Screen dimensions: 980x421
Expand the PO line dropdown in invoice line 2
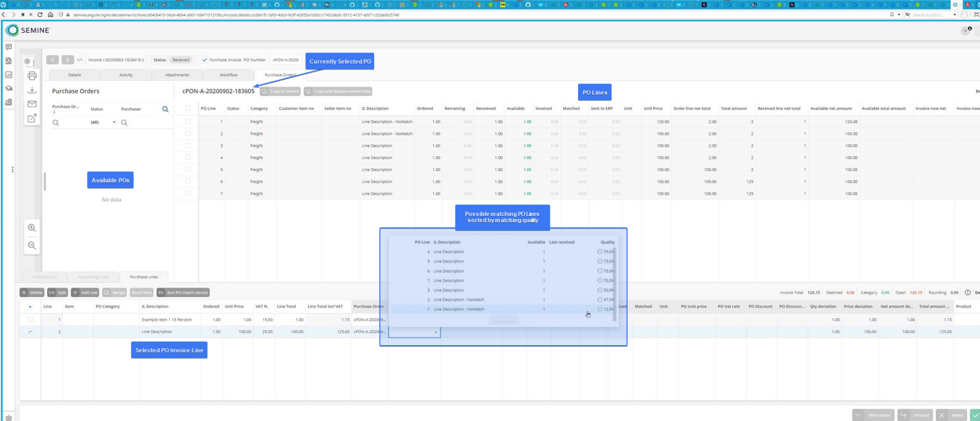coord(436,332)
